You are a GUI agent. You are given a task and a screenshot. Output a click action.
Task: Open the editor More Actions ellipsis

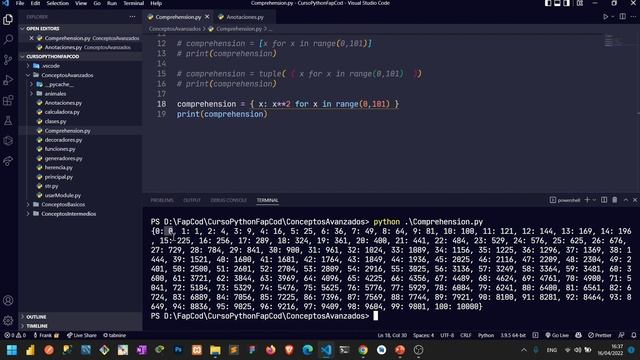(x=633, y=17)
